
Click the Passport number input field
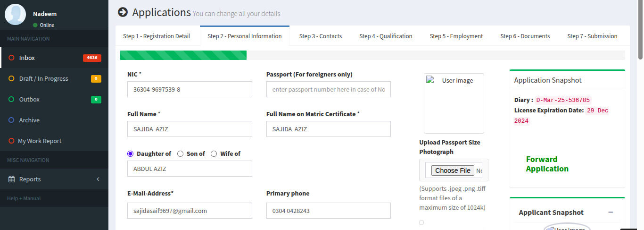(x=329, y=89)
